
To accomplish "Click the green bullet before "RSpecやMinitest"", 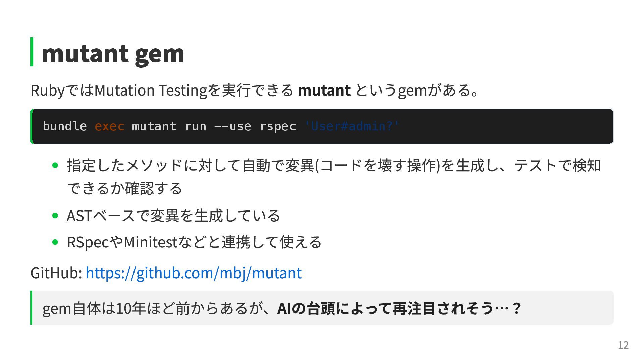I will (55, 242).
